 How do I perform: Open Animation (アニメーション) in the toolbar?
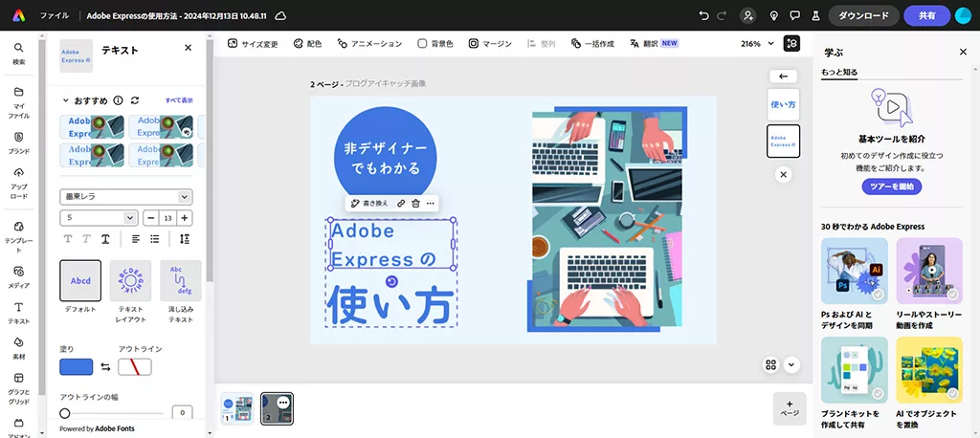tap(369, 44)
